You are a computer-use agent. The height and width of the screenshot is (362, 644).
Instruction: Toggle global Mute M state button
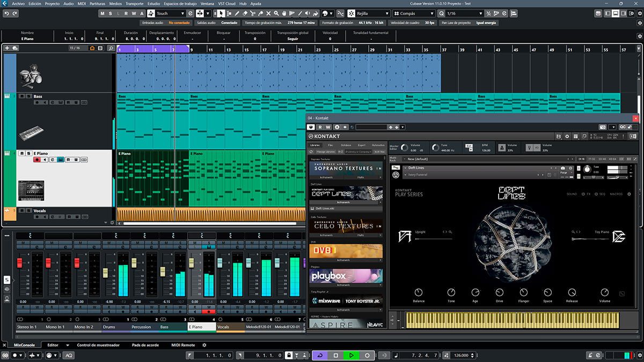click(102, 13)
